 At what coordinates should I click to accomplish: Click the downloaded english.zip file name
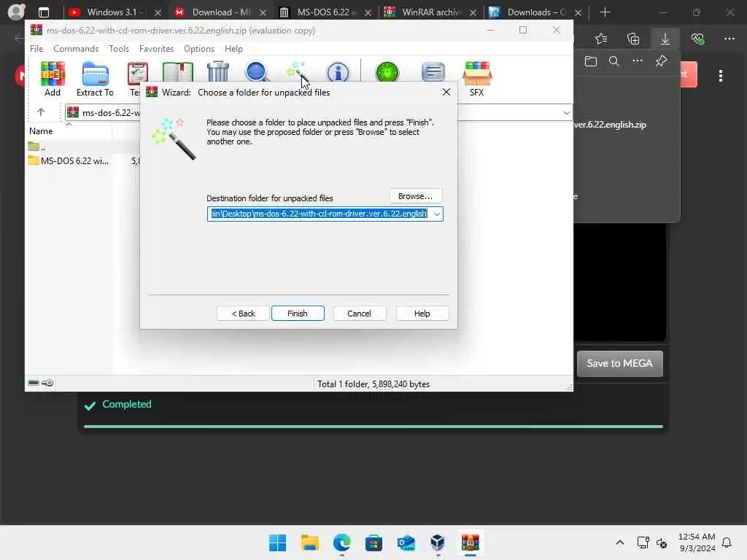click(610, 124)
